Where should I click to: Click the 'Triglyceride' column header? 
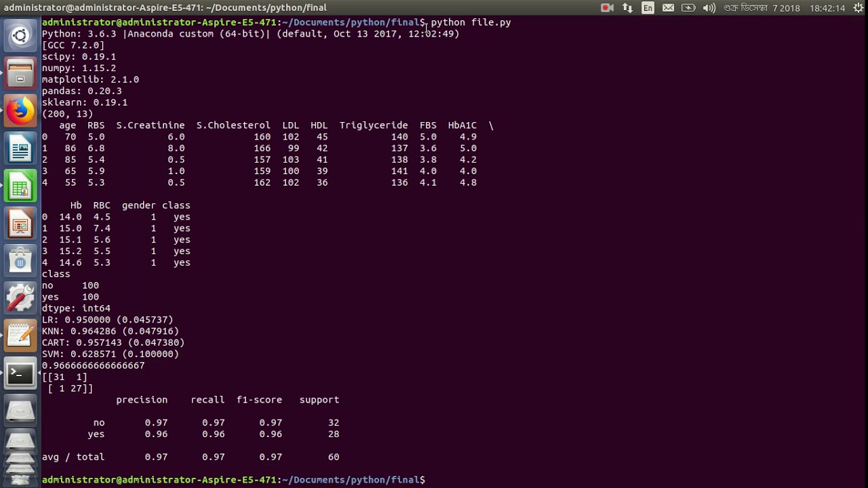click(x=374, y=125)
